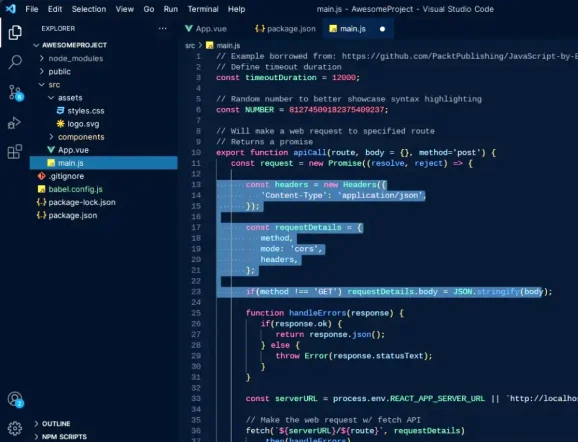Click the GitHub URL in line 1 comment

tap(460, 56)
